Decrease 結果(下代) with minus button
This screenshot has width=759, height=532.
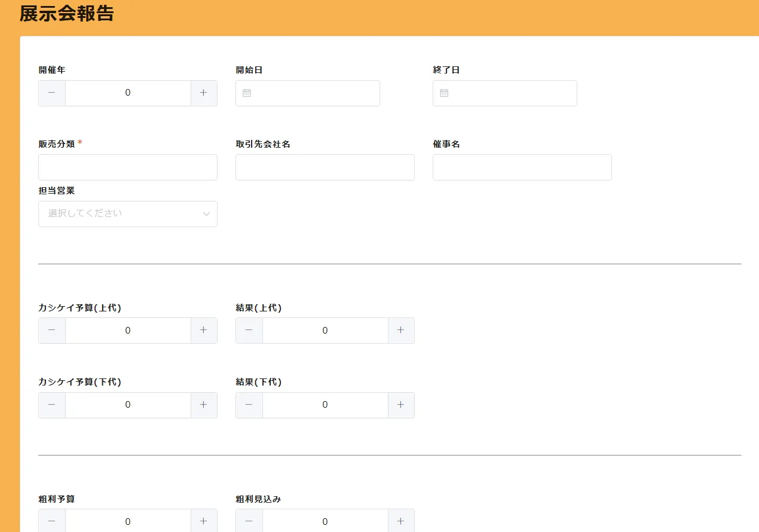point(249,405)
